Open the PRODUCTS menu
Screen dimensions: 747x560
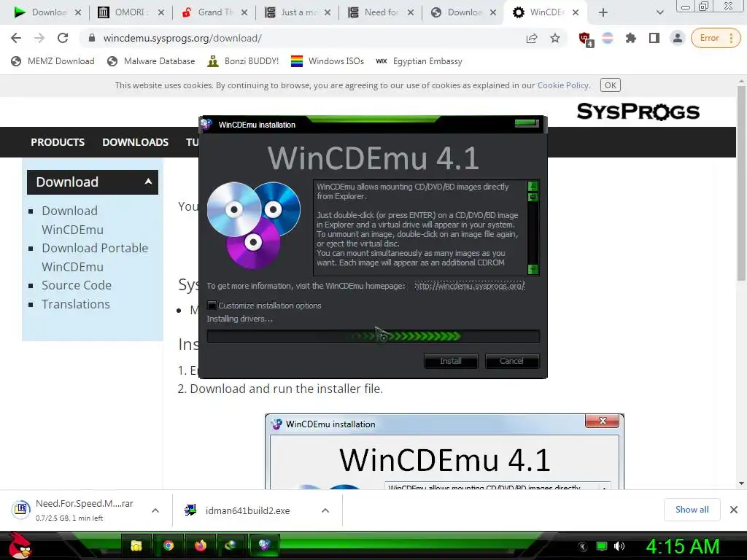[x=58, y=142]
